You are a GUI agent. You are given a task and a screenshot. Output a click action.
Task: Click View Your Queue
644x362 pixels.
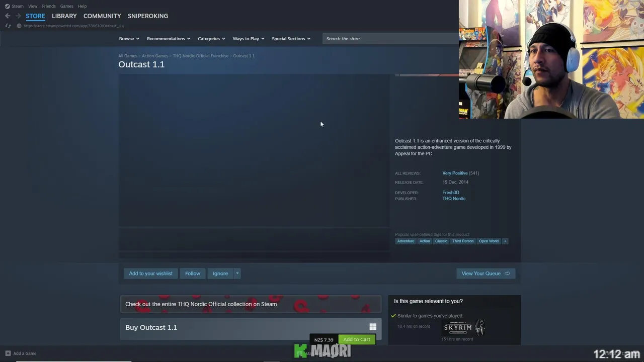(486, 274)
